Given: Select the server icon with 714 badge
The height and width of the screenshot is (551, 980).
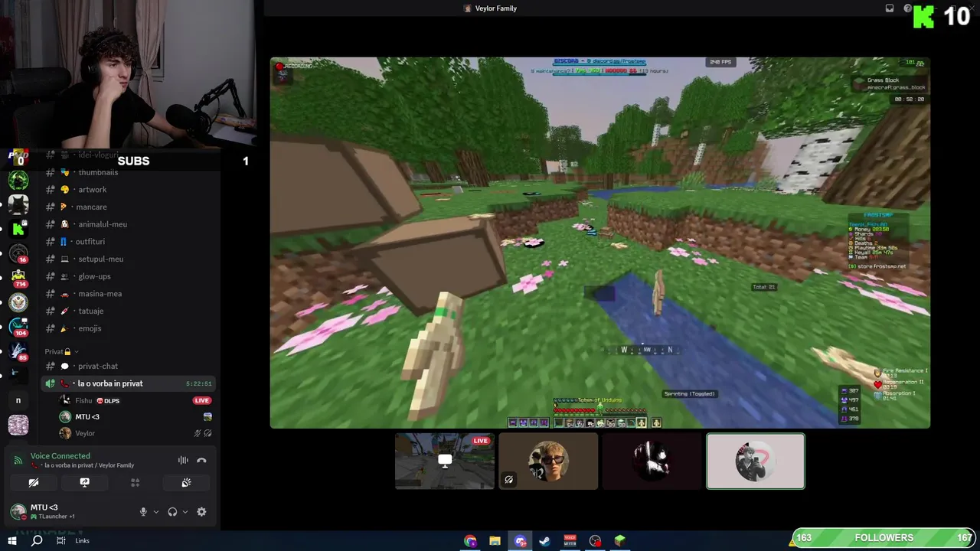Looking at the screenshot, I should pos(18,278).
